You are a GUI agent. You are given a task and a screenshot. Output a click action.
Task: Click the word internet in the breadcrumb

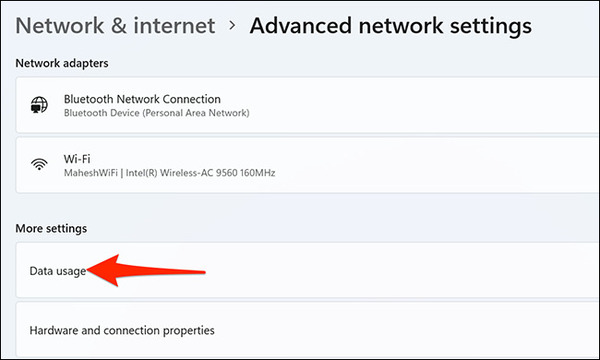(x=174, y=26)
